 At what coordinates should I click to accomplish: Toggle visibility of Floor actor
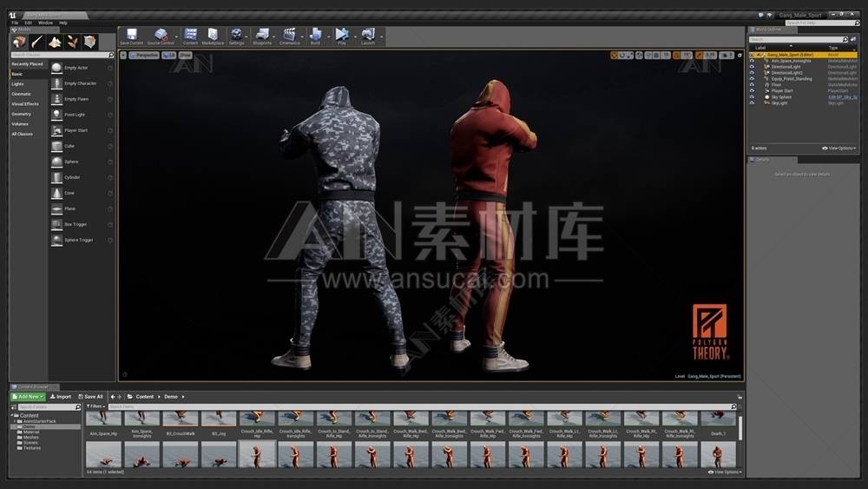tap(752, 85)
